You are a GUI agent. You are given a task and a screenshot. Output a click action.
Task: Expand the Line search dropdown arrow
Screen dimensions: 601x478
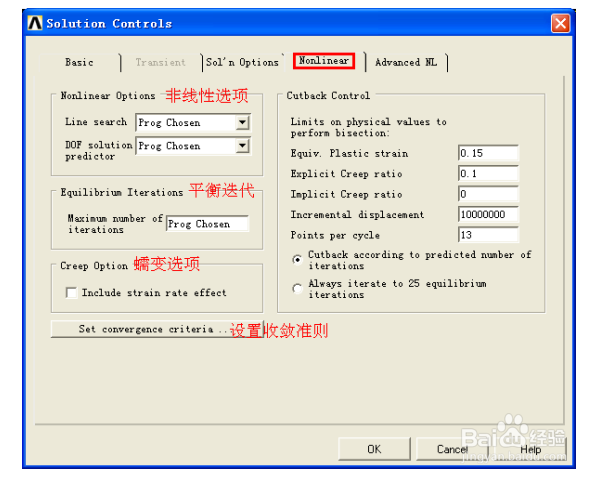point(242,123)
